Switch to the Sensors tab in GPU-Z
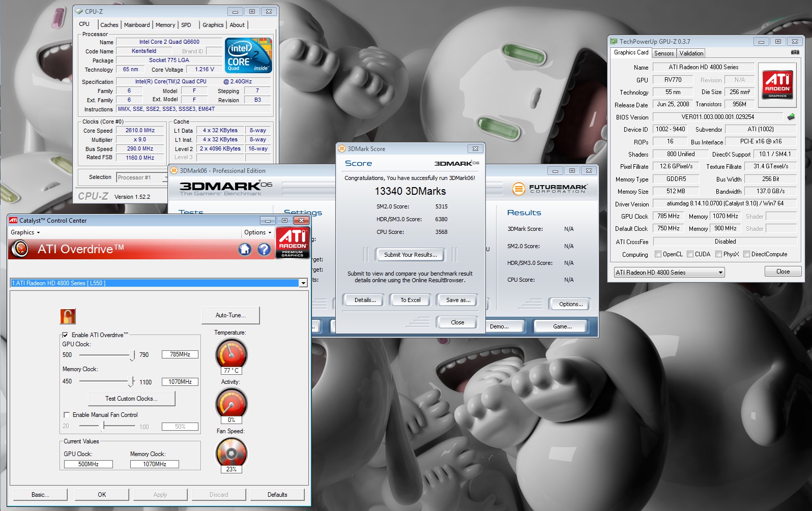The height and width of the screenshot is (511, 812). pyautogui.click(x=664, y=53)
